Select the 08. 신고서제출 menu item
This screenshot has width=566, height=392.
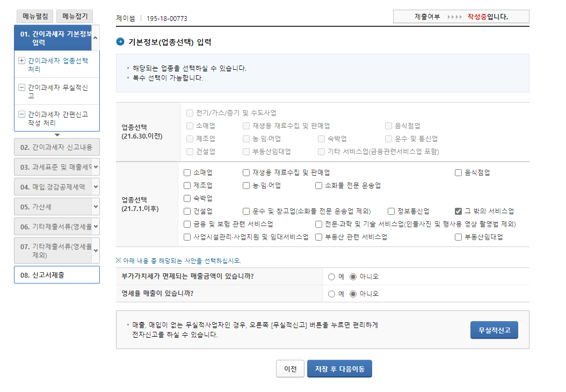coord(54,274)
